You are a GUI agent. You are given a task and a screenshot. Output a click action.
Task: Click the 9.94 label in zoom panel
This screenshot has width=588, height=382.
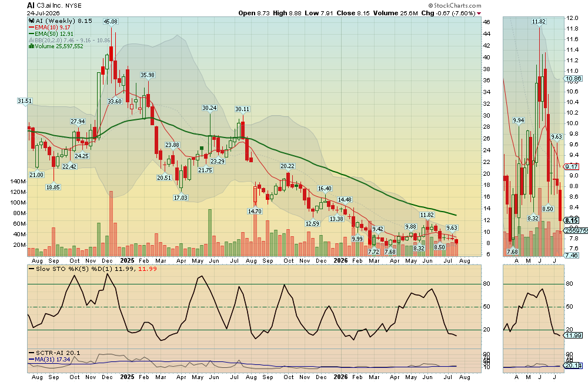pos(518,120)
